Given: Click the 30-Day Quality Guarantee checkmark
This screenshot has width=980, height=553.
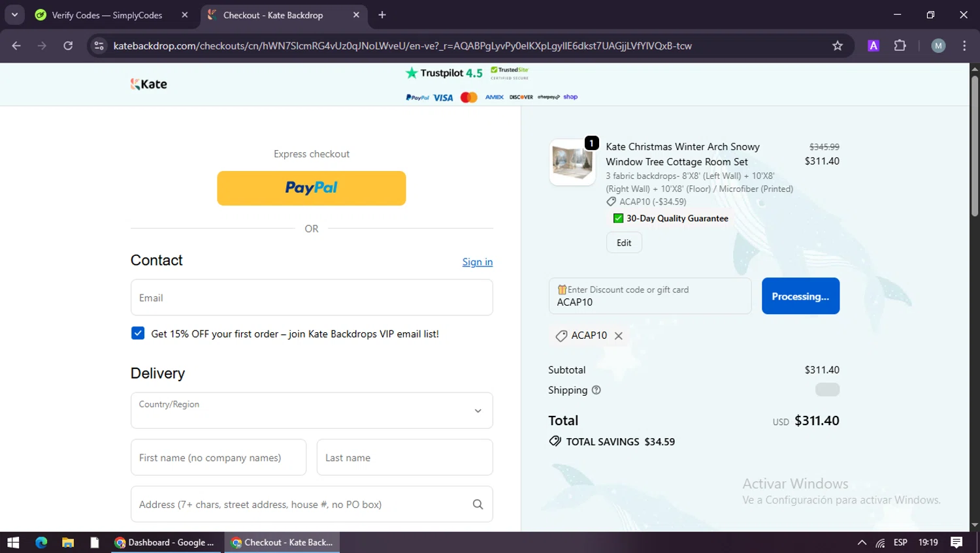Looking at the screenshot, I should click(618, 219).
